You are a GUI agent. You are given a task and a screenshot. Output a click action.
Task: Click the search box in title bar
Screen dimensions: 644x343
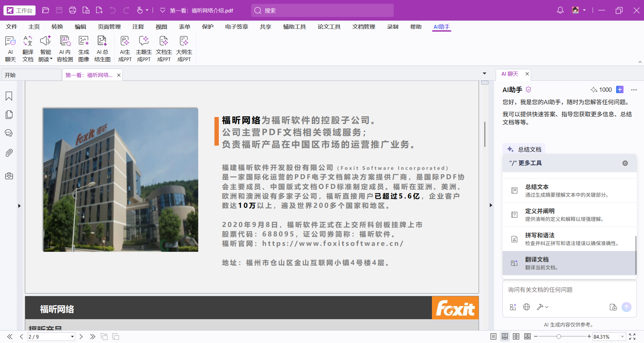pyautogui.click(x=322, y=10)
